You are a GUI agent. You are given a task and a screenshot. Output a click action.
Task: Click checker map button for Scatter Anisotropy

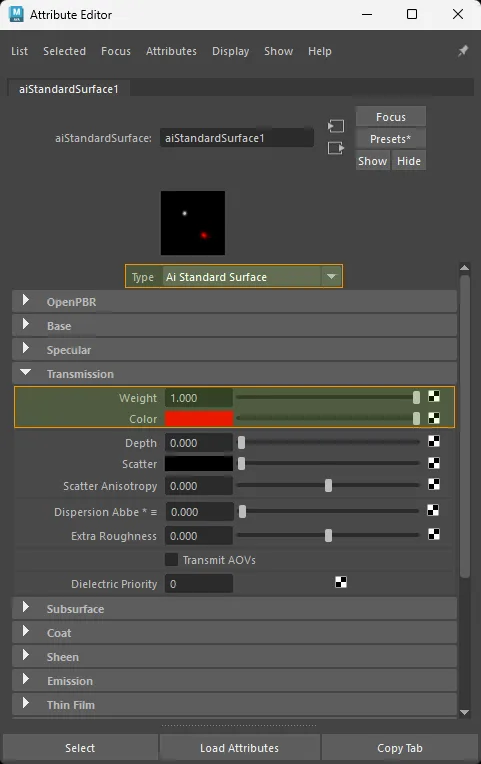pos(434,484)
